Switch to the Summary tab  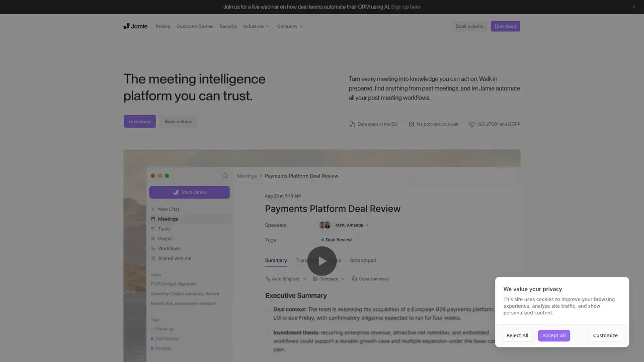(276, 260)
